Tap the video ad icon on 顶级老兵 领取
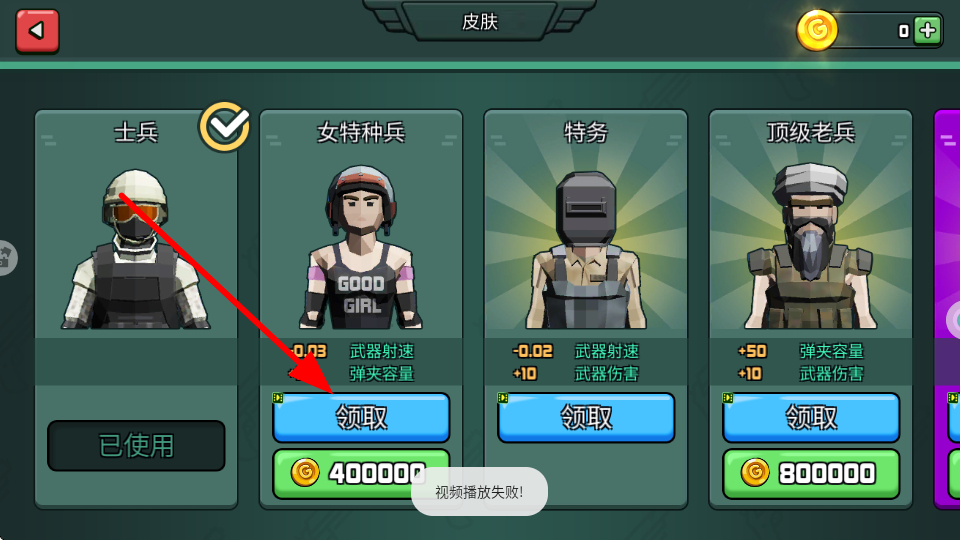960x540 pixels. pyautogui.click(x=728, y=398)
